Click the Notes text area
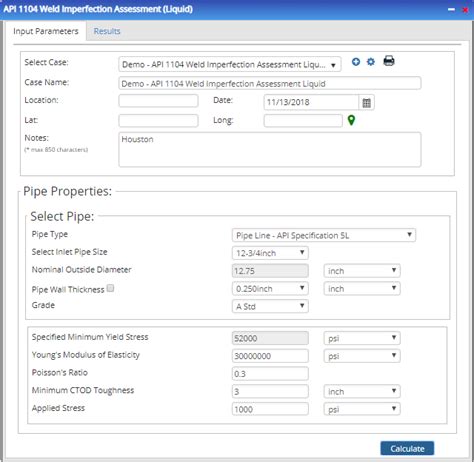The image size is (474, 462). click(x=270, y=150)
